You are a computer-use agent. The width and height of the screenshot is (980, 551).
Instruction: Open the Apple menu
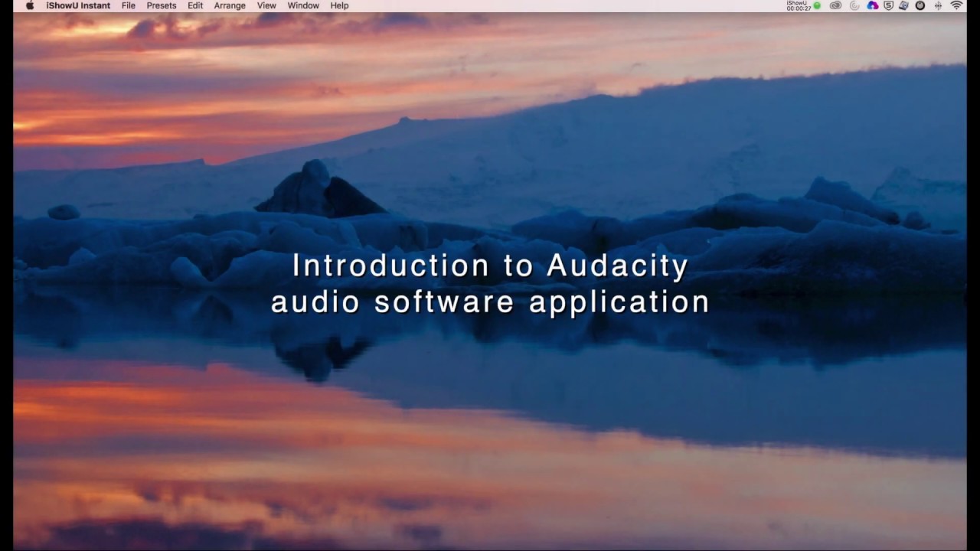[30, 5]
